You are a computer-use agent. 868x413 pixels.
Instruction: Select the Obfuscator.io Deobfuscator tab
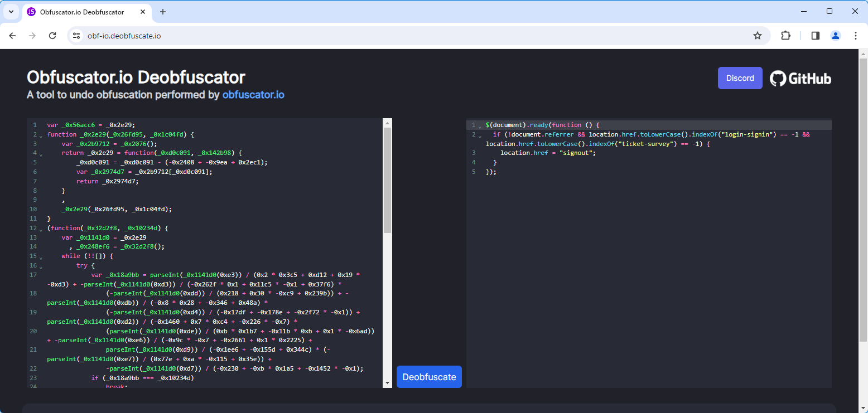coord(87,12)
